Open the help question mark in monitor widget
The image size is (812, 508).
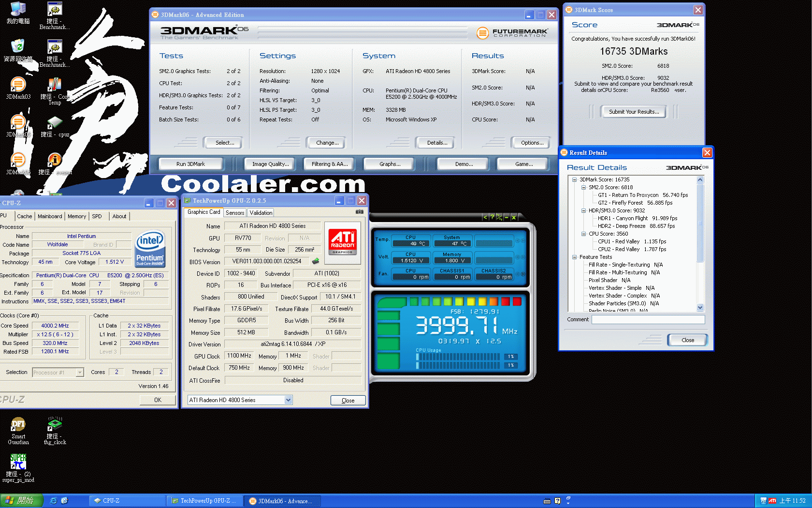pos(492,217)
